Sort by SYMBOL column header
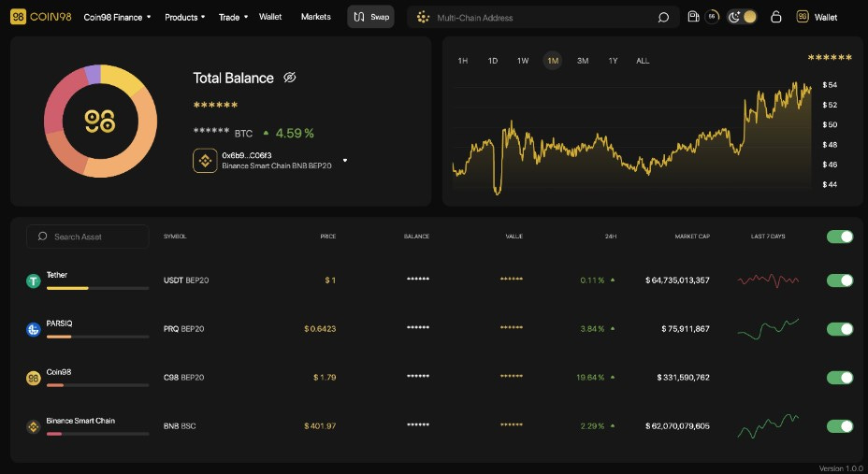Viewport: 868px width, 474px height. (175, 237)
